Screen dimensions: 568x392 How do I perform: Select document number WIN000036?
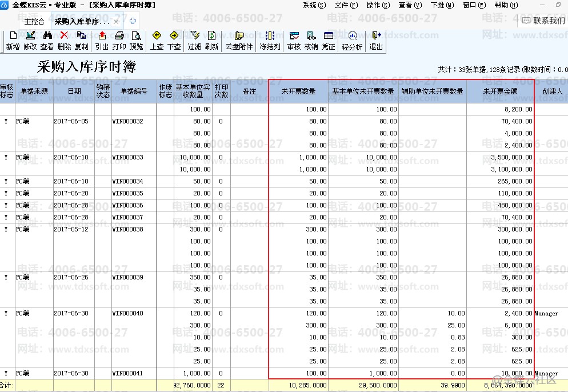tap(127, 205)
